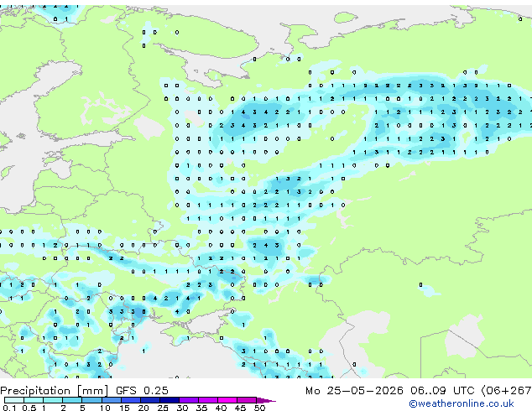Click the 0.1–0.5 mm palest legend swatch
Image resolution: width=532 pixels, height=411 pixels.
click(14, 400)
